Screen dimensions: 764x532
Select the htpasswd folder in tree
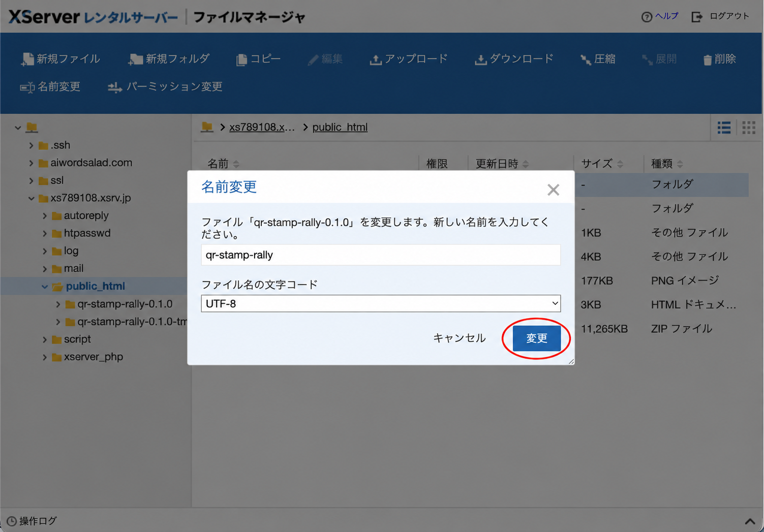[81, 233]
